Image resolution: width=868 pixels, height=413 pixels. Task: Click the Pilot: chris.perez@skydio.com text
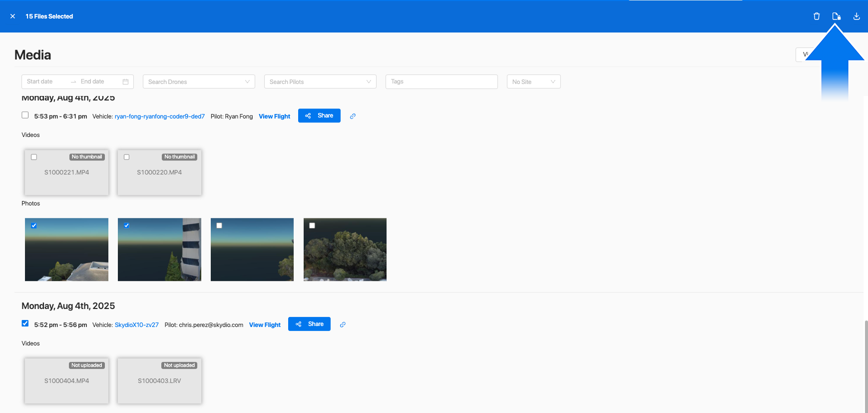pos(204,325)
